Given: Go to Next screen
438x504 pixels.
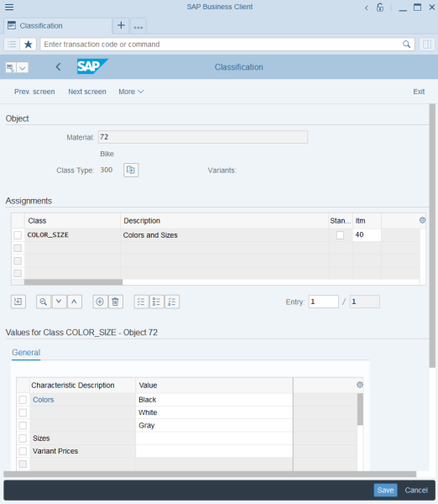Looking at the screenshot, I should pos(87,92).
